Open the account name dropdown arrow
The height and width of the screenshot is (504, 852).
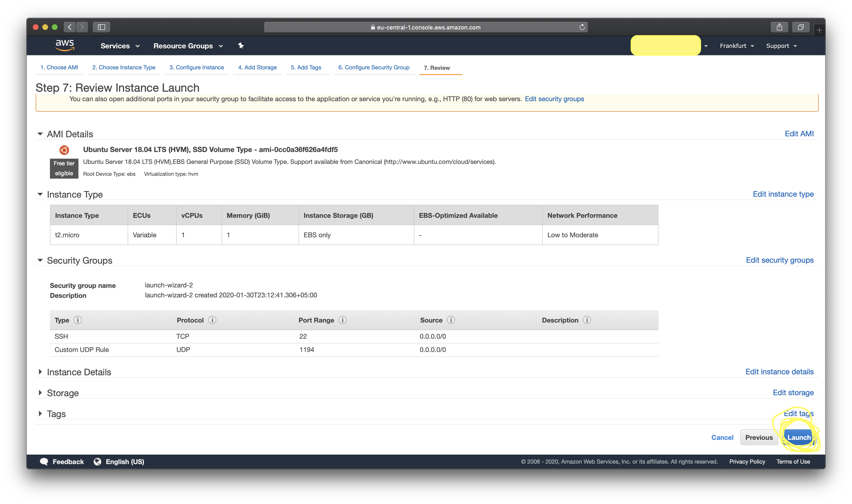[706, 46]
